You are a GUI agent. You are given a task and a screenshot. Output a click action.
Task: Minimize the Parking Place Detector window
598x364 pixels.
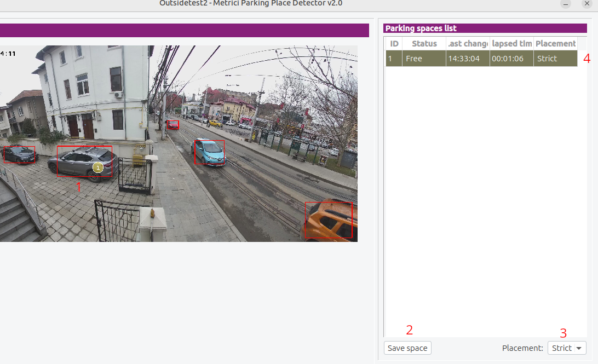pyautogui.click(x=566, y=4)
